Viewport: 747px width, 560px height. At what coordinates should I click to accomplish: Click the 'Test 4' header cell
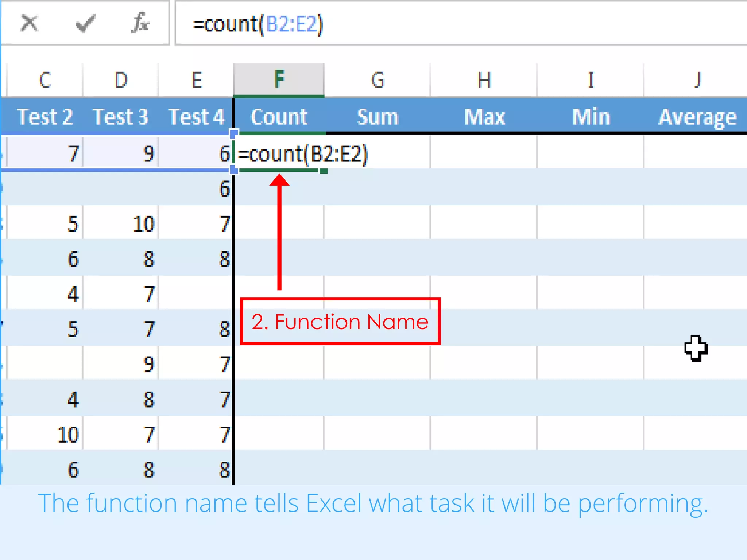196,117
